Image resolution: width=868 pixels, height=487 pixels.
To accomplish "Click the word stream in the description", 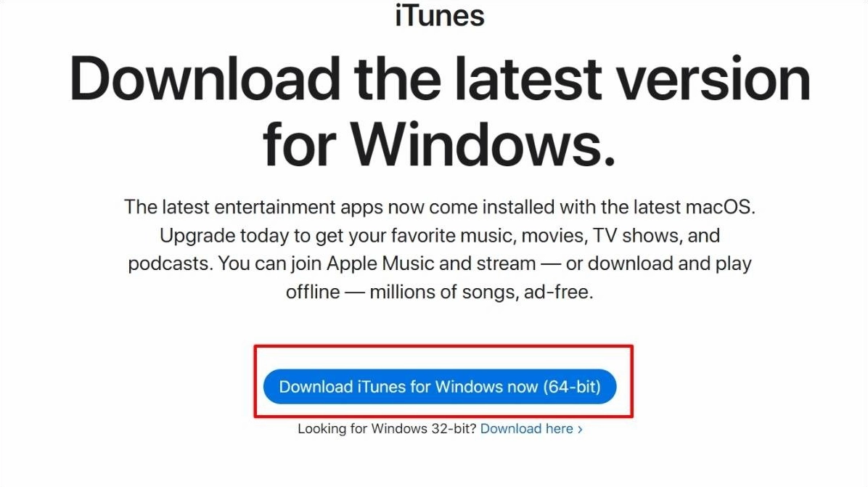I will pyautogui.click(x=507, y=264).
